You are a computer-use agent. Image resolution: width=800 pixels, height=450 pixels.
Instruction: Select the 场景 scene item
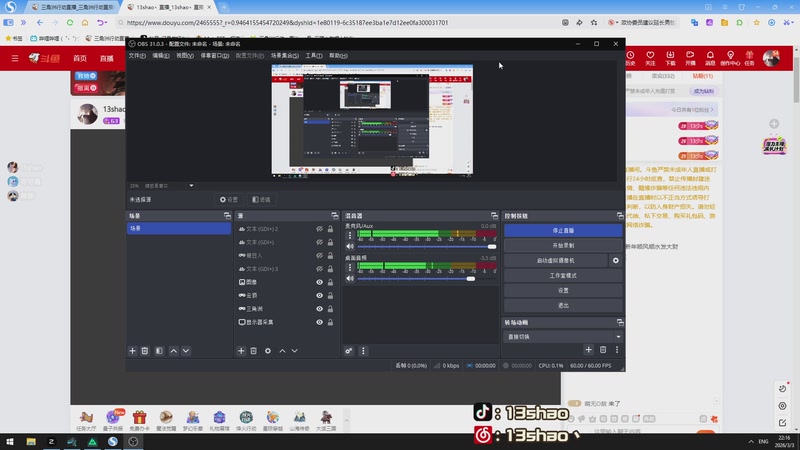179,229
